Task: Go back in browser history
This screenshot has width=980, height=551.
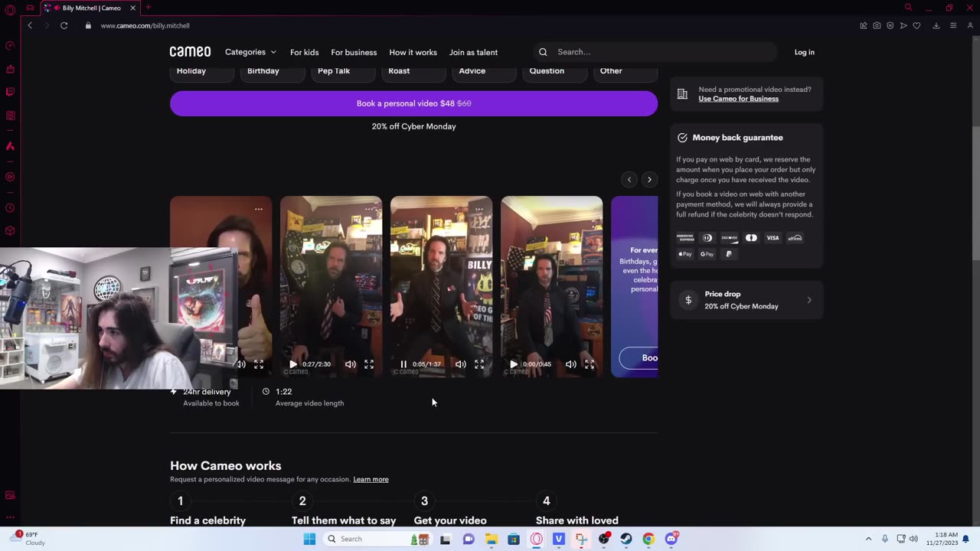Action: 30,25
